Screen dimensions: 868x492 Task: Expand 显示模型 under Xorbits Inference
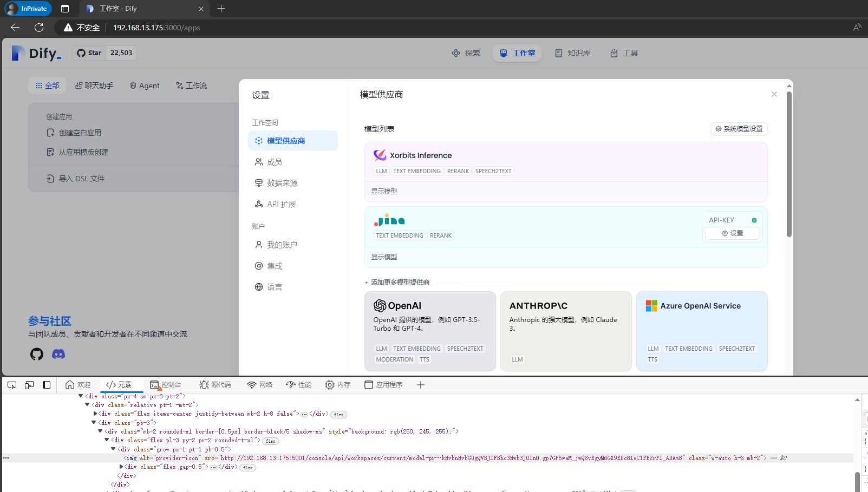click(x=384, y=192)
